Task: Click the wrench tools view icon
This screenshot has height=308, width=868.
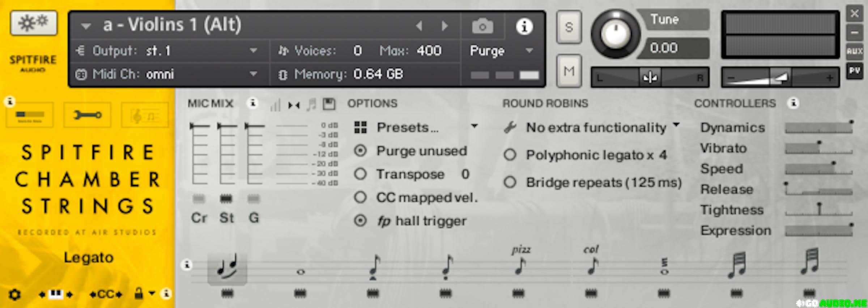Action: click(87, 115)
